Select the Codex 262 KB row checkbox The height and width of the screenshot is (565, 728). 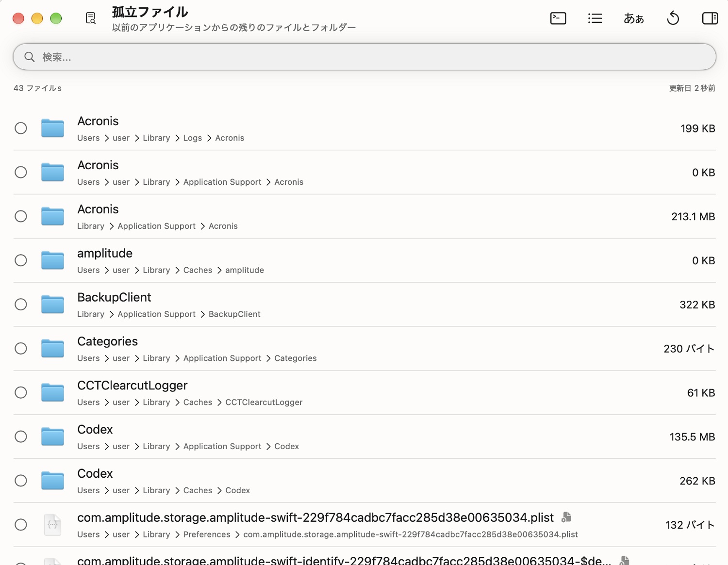21,481
